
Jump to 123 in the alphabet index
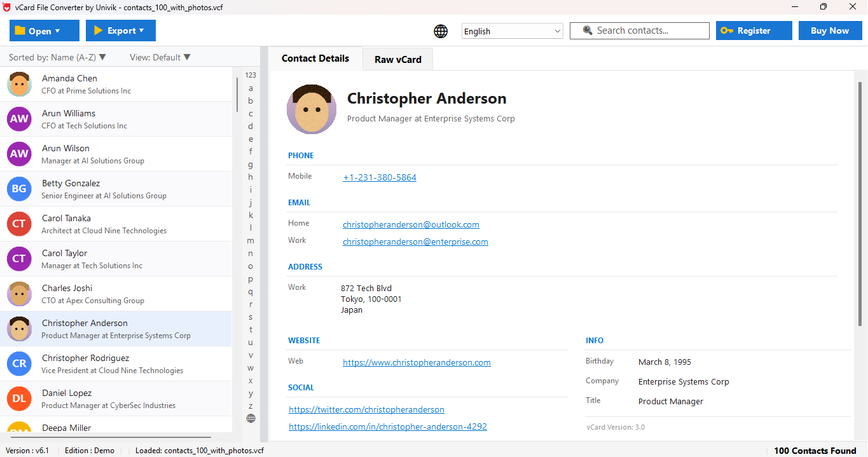point(251,75)
